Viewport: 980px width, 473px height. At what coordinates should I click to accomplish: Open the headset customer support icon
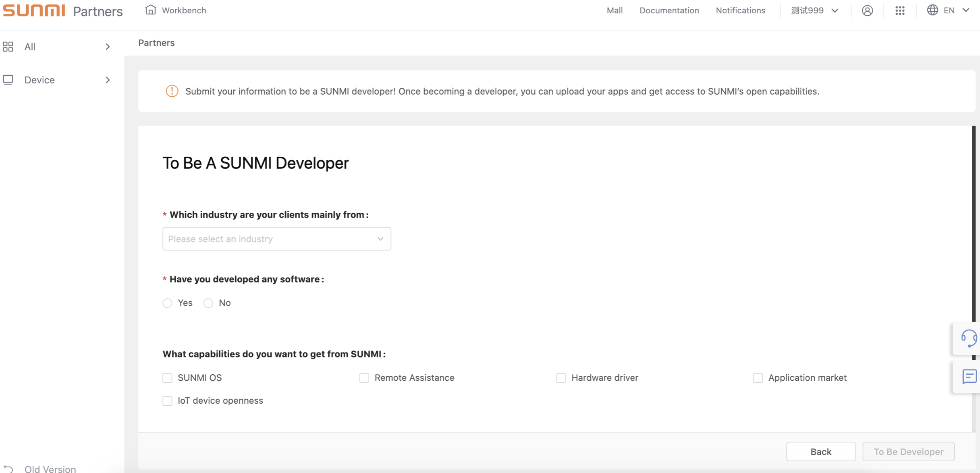(969, 338)
